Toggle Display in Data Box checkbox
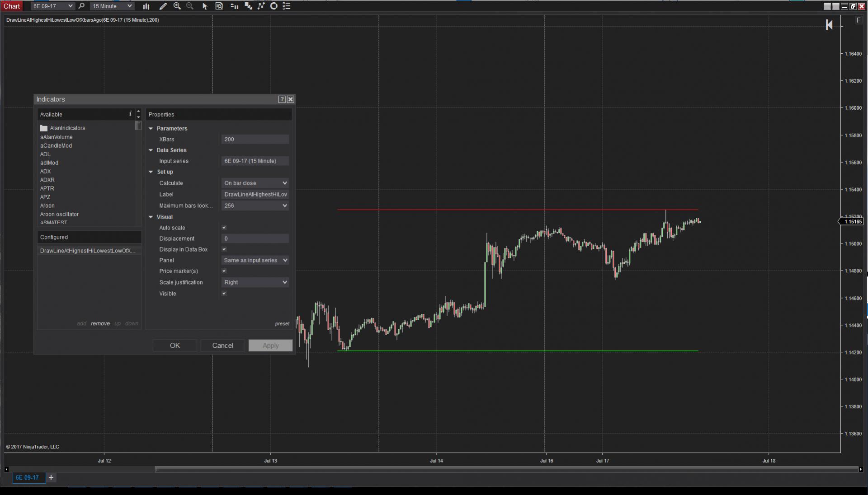868x495 pixels. 224,249
